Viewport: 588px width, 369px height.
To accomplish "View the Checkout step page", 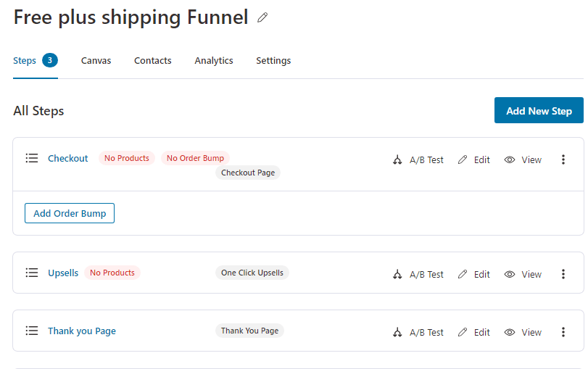I will pyautogui.click(x=523, y=159).
